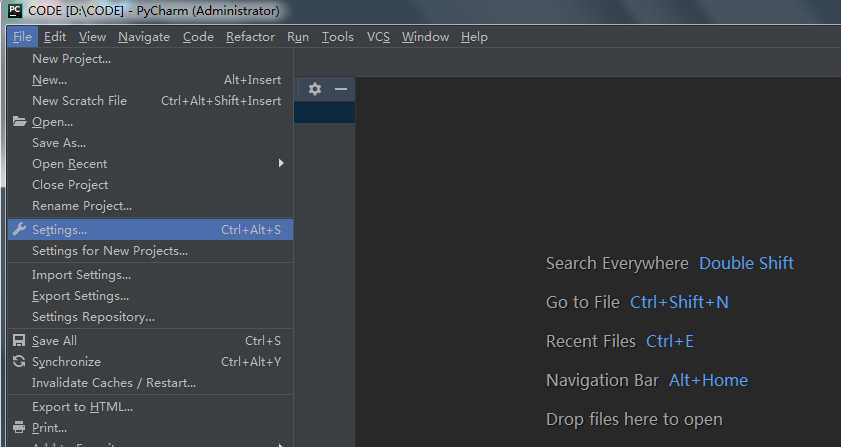Choose Close Project
The height and width of the screenshot is (447, 841).
151,185
